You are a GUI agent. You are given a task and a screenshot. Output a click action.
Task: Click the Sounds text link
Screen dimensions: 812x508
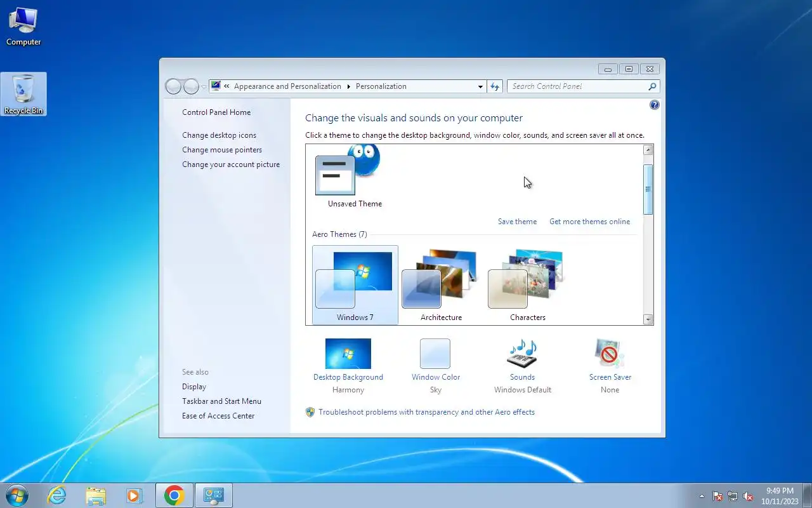pos(523,377)
